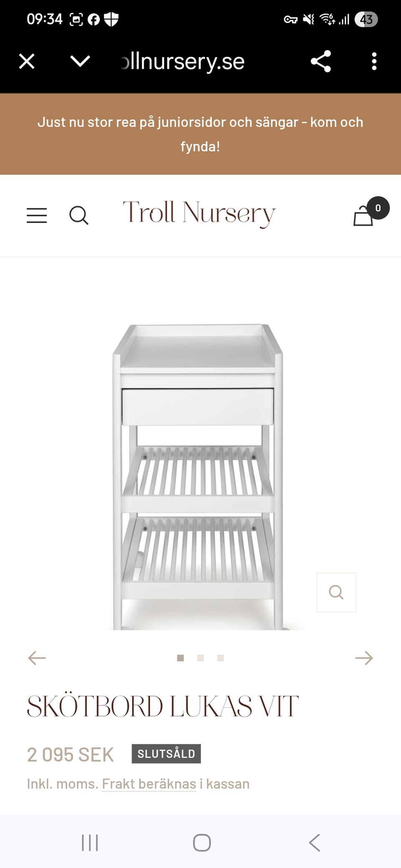Go to next product image arrow
Viewport: 401px width, 868px height.
364,658
